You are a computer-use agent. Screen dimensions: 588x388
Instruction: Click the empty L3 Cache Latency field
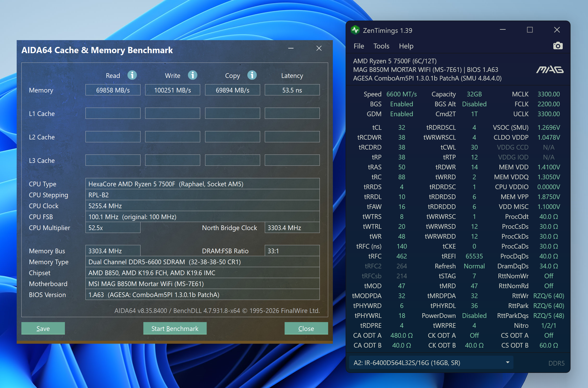292,160
